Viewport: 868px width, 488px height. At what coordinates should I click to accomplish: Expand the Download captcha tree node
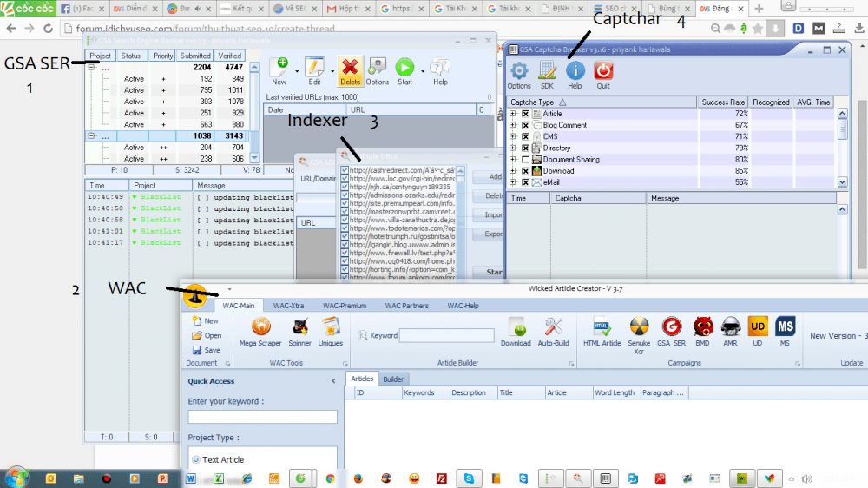pyautogui.click(x=513, y=170)
